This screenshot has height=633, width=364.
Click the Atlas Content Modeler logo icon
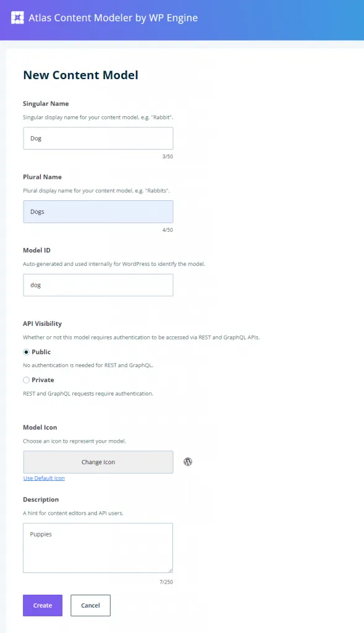tap(17, 17)
